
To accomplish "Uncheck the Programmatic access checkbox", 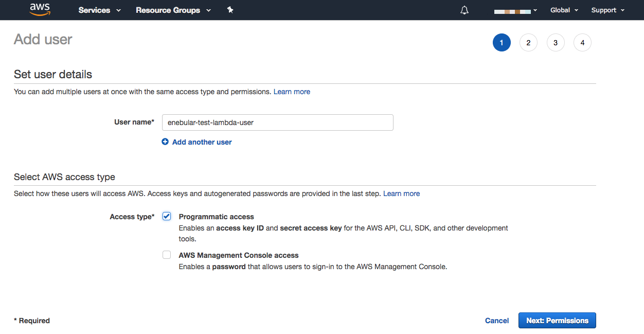I will coord(167,216).
